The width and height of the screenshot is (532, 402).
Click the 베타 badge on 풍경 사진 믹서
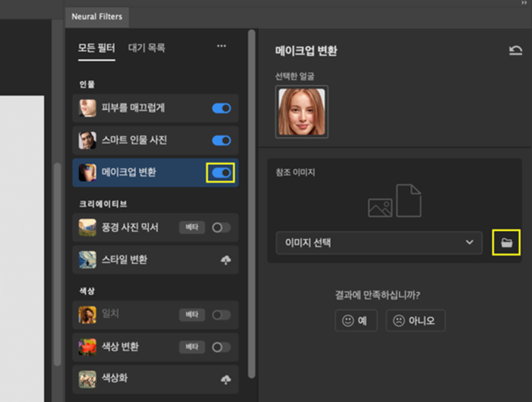[x=192, y=228]
